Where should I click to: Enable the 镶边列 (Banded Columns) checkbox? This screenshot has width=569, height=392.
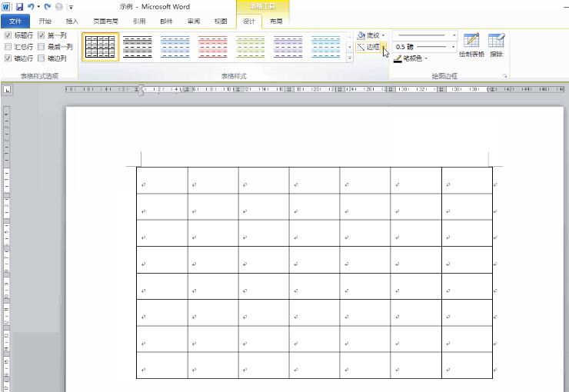coord(42,58)
